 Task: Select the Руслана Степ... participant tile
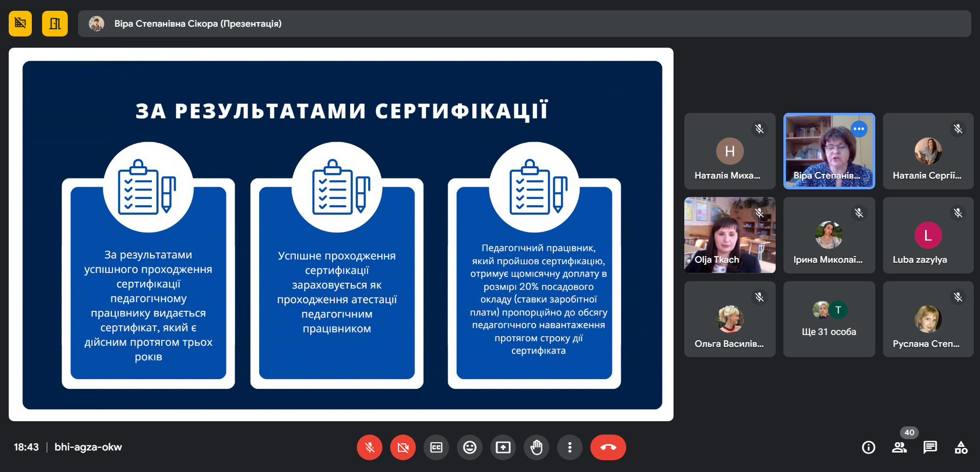pos(928,319)
